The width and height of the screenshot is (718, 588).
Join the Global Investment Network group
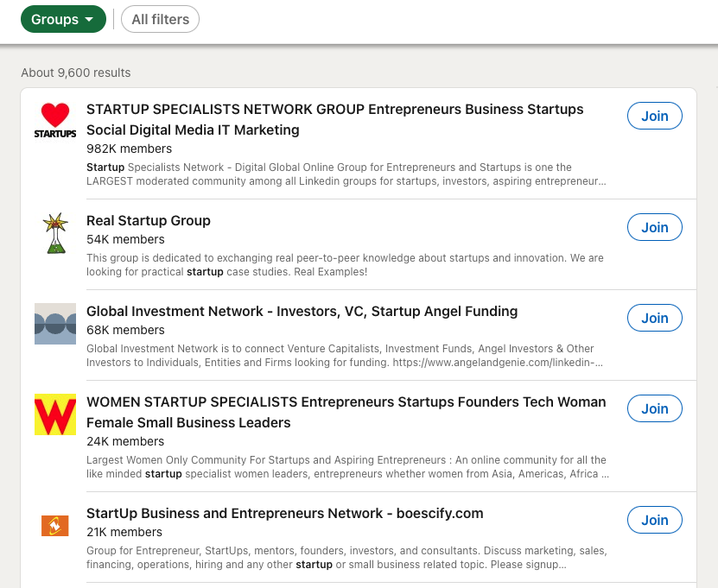coord(654,318)
